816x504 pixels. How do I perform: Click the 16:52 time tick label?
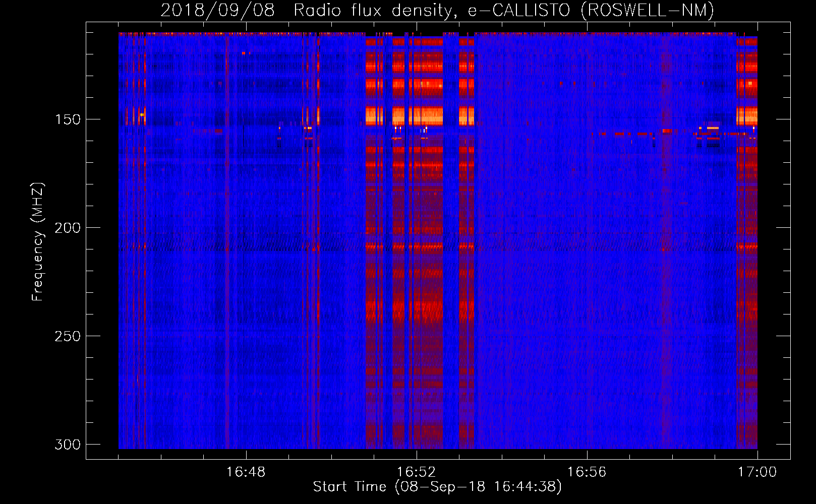(x=417, y=472)
